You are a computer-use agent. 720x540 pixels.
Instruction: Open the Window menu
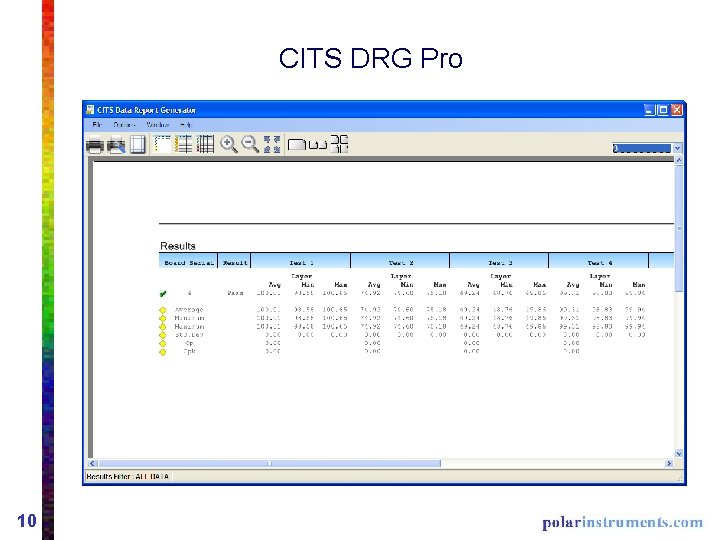click(x=158, y=124)
